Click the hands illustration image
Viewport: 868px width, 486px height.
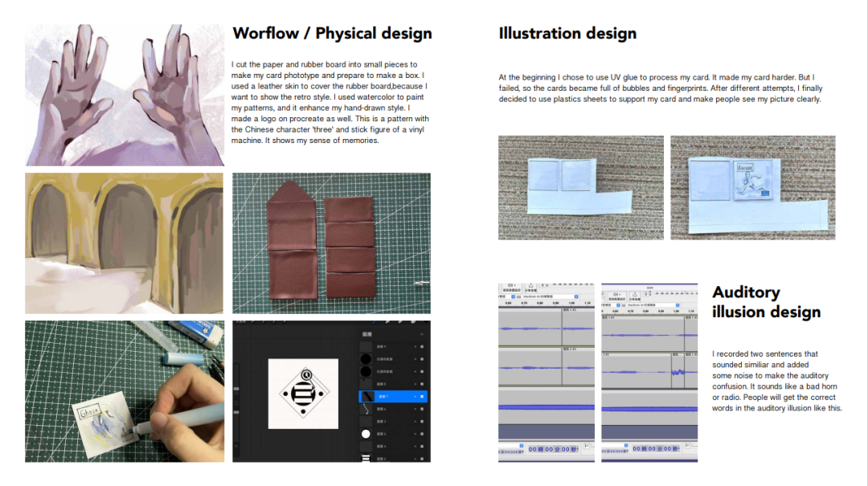[125, 95]
